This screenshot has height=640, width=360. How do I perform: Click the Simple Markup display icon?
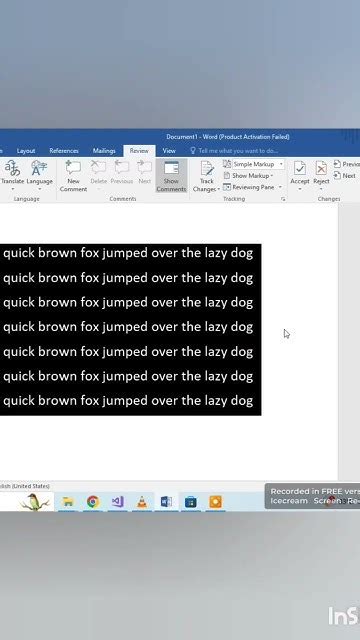227,164
